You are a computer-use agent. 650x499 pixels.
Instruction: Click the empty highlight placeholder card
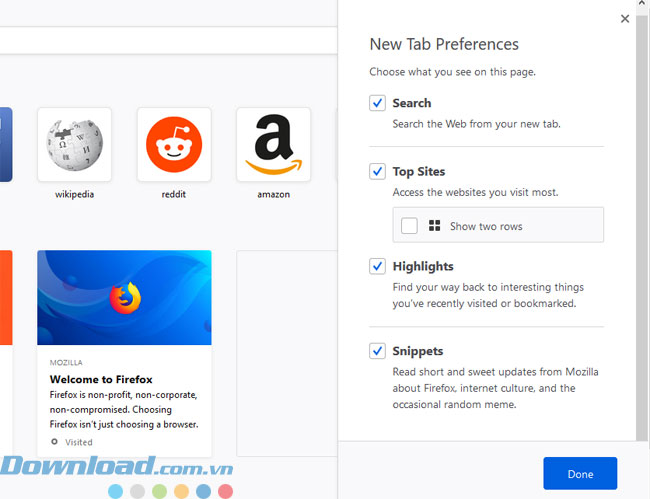point(287,353)
